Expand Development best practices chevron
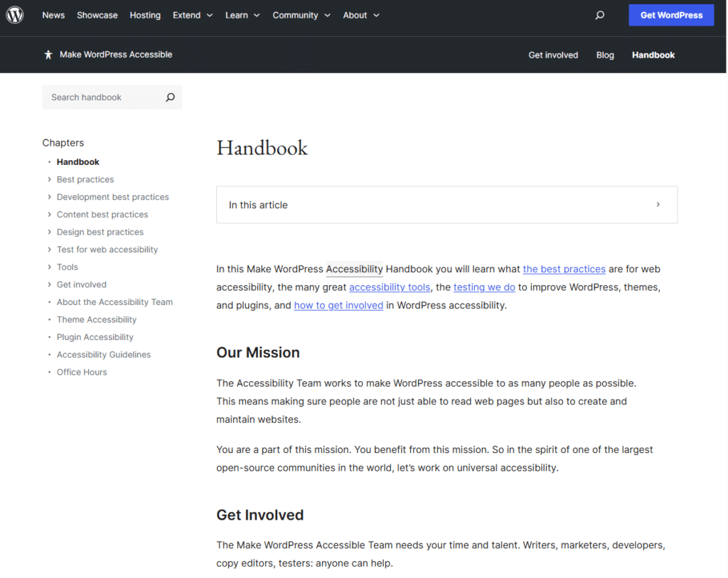This screenshot has height=578, width=728. click(x=49, y=197)
